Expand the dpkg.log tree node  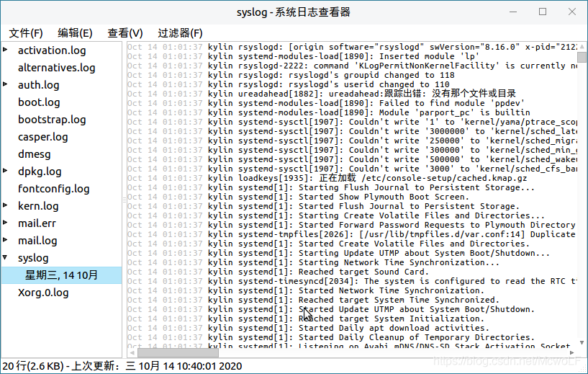tap(5, 170)
